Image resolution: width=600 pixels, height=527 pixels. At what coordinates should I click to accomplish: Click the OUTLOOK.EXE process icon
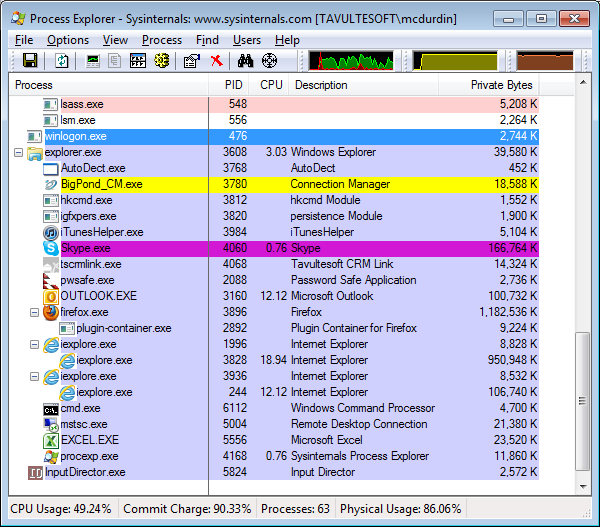pyautogui.click(x=51, y=296)
